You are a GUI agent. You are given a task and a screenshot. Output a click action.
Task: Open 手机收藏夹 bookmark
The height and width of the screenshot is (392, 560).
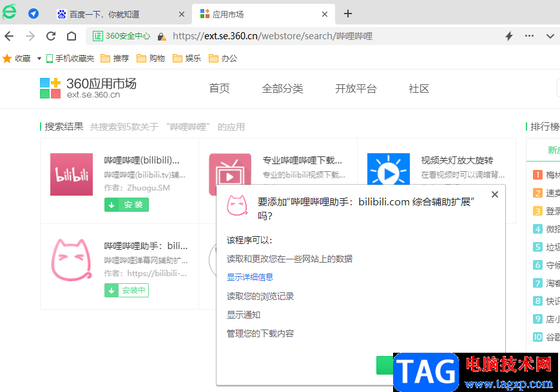point(70,59)
